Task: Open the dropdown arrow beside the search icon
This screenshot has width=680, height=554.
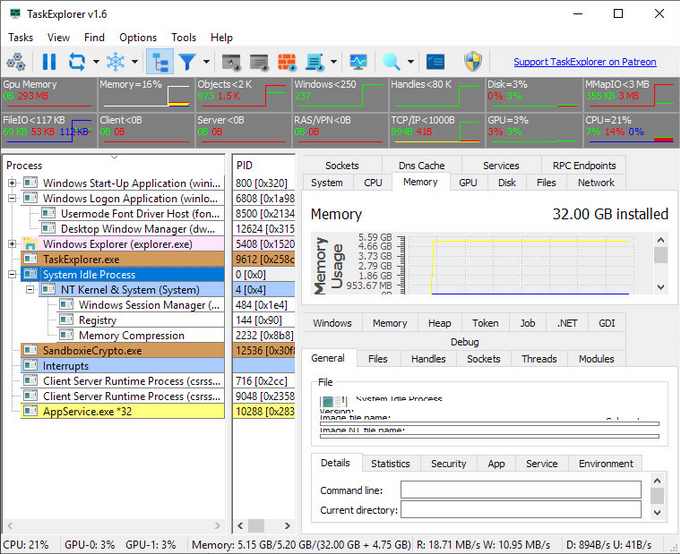Action: (410, 62)
